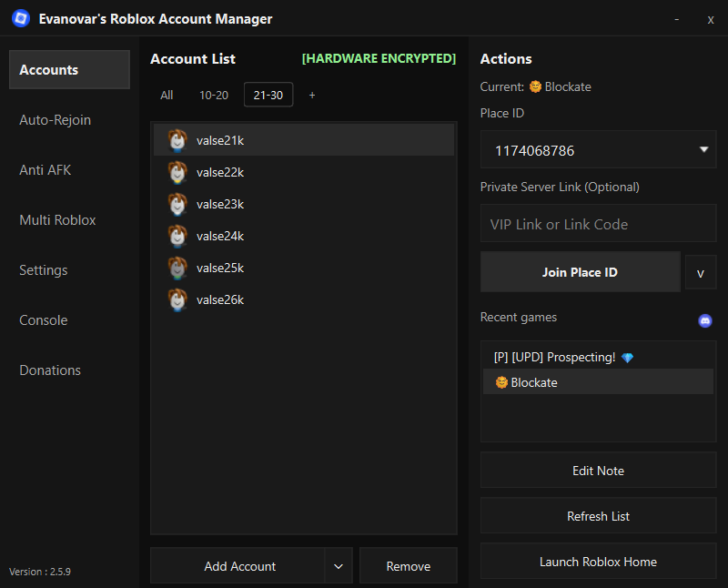Close the Account Manager window
This screenshot has width=728, height=588.
click(x=711, y=20)
